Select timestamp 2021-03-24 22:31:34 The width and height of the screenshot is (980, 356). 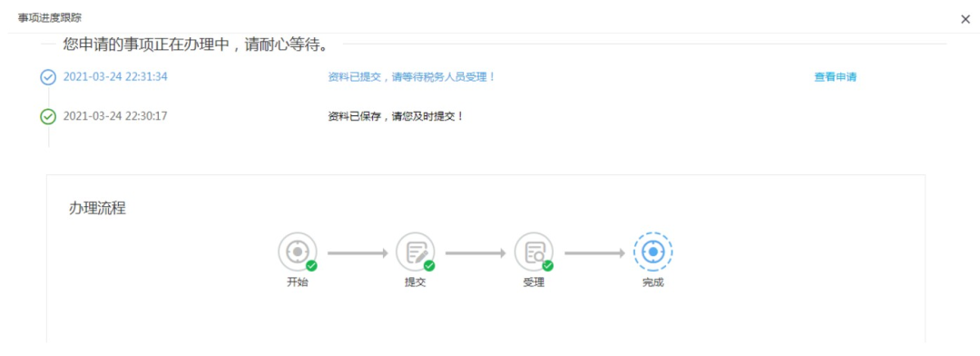(x=115, y=77)
